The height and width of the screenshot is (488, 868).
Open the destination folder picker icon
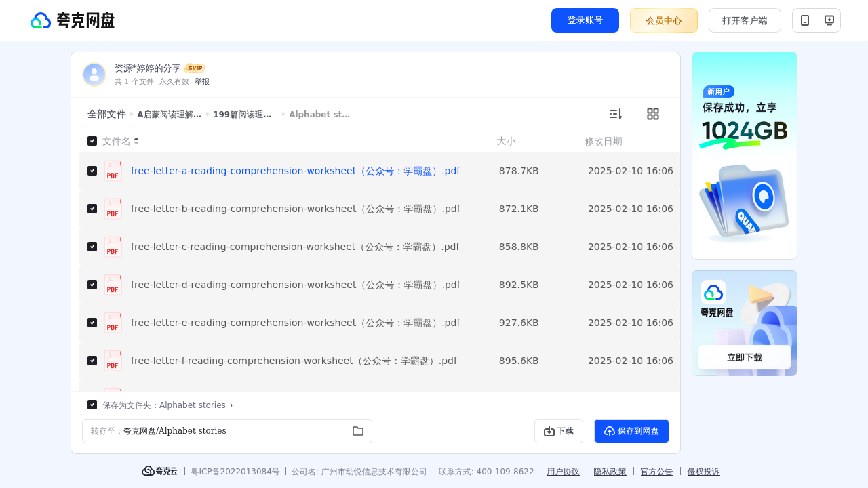point(358,431)
